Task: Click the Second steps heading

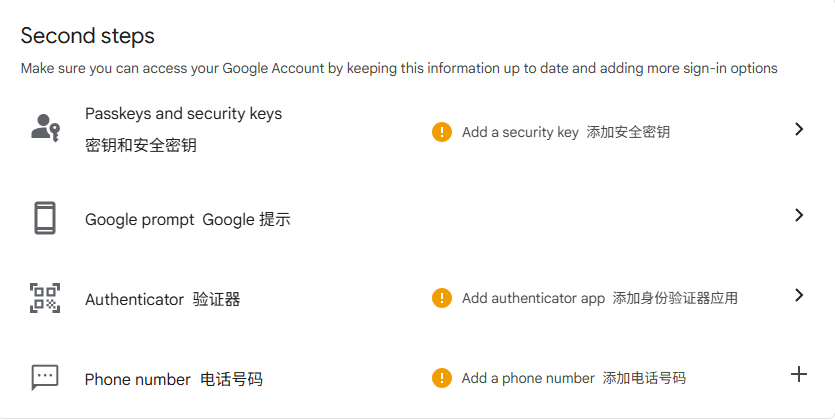Action: click(88, 36)
